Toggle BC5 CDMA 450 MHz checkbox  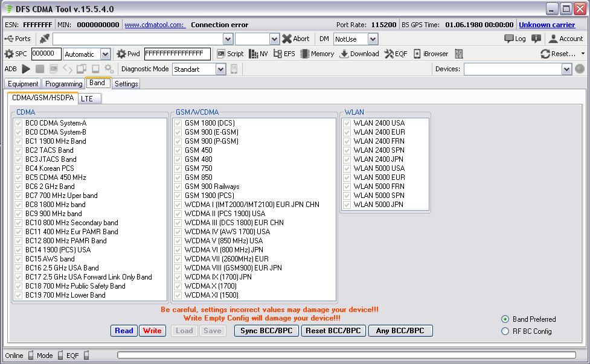click(x=19, y=177)
